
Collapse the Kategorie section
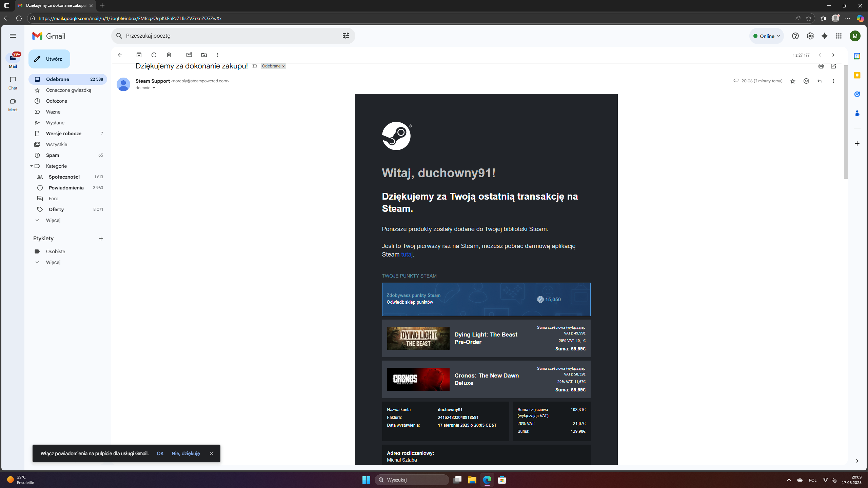coord(32,166)
